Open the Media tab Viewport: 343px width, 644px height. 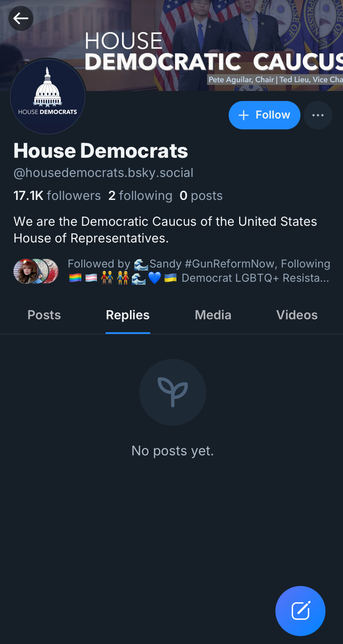(x=213, y=315)
